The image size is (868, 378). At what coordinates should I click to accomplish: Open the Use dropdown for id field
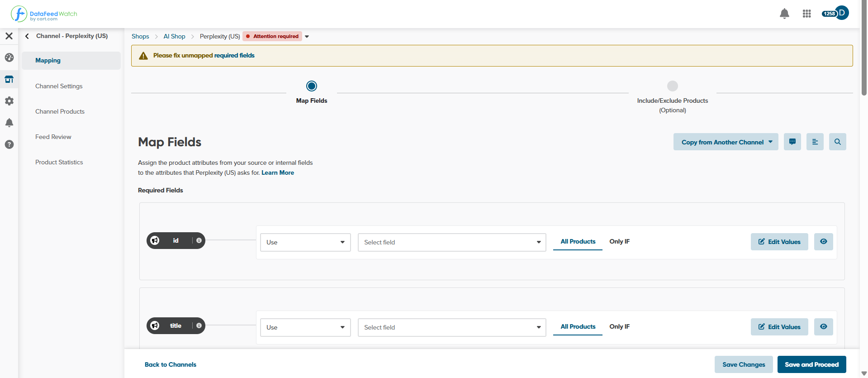click(x=305, y=242)
